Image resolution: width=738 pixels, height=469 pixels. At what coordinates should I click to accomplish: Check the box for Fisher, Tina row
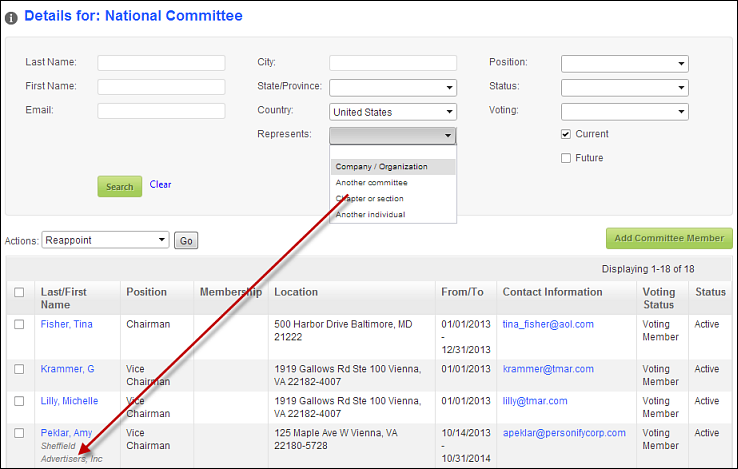pyautogui.click(x=19, y=324)
